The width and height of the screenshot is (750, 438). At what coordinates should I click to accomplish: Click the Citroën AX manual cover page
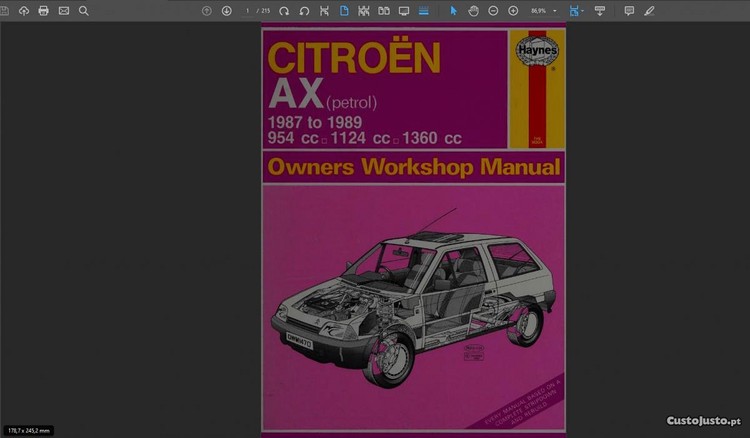point(413,230)
